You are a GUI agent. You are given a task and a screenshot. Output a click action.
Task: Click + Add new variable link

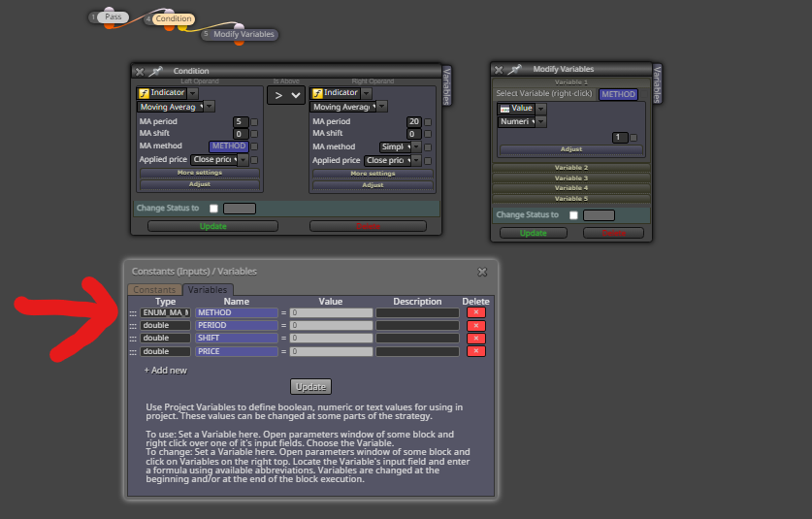click(x=165, y=371)
